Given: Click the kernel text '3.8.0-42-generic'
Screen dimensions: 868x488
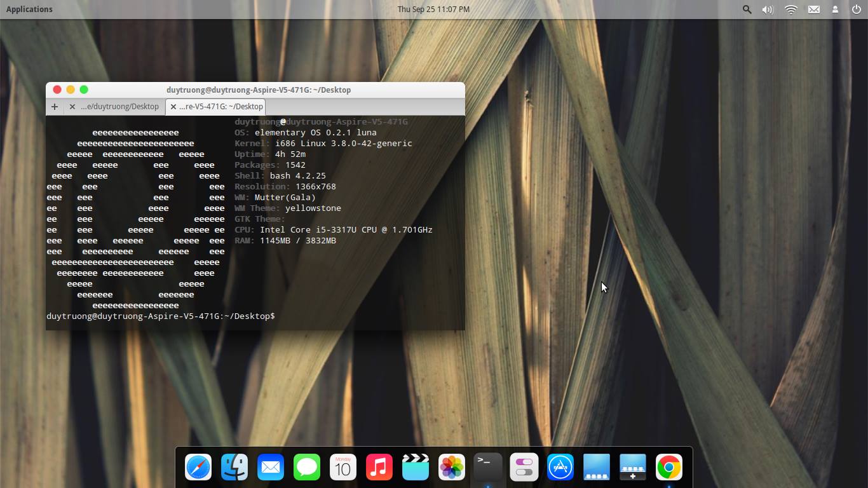Looking at the screenshot, I should 372,143.
